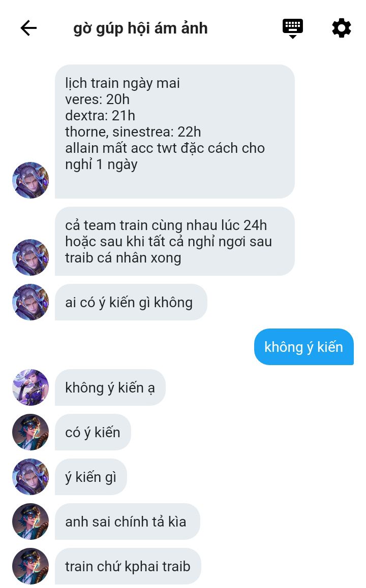Tap avatar beside 'anh sai chính tả kìa'
This screenshot has width=366, height=588.
click(30, 521)
